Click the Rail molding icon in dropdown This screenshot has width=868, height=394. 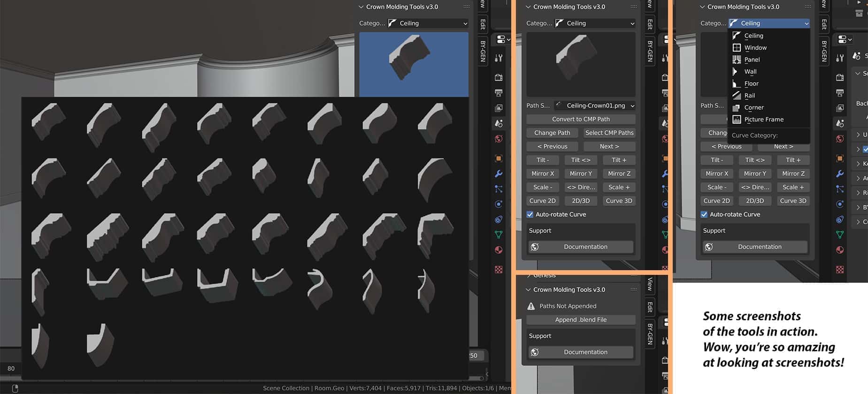tap(737, 96)
